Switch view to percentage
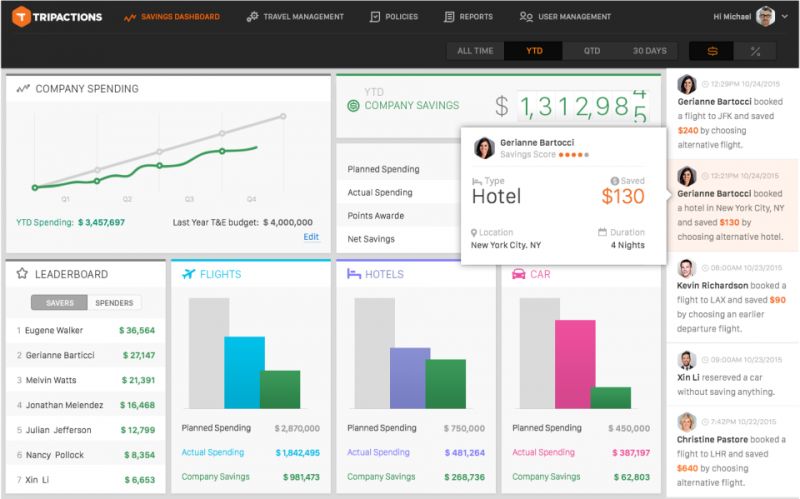 coord(755,51)
